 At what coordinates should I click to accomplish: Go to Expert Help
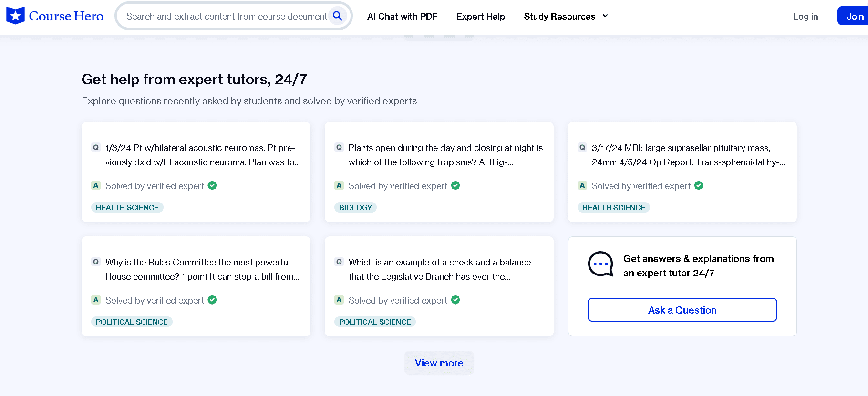[480, 16]
